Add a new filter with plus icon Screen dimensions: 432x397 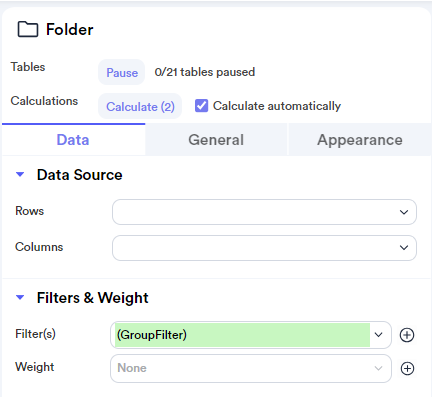coord(407,335)
